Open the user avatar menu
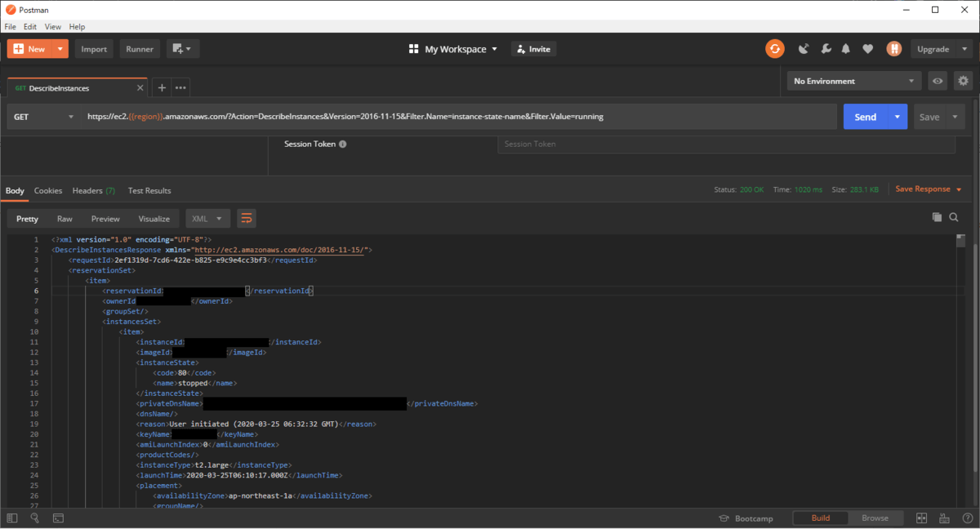The image size is (980, 529). [x=893, y=49]
